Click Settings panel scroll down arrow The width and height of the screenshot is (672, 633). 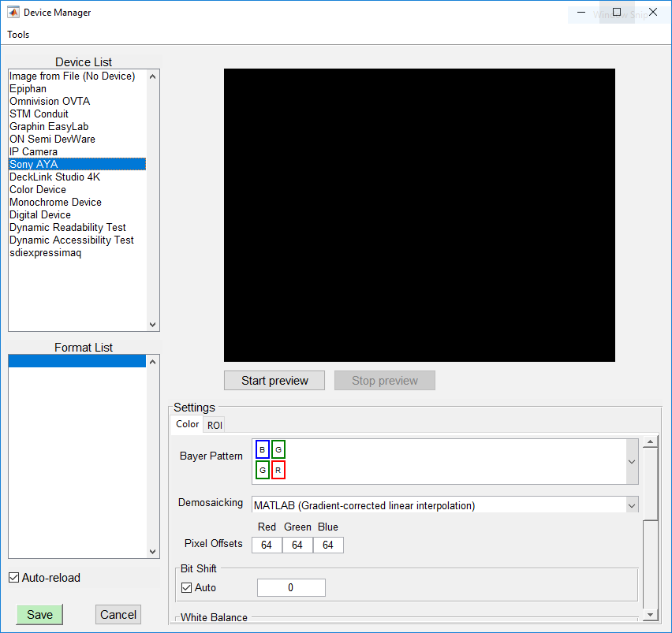(x=651, y=615)
